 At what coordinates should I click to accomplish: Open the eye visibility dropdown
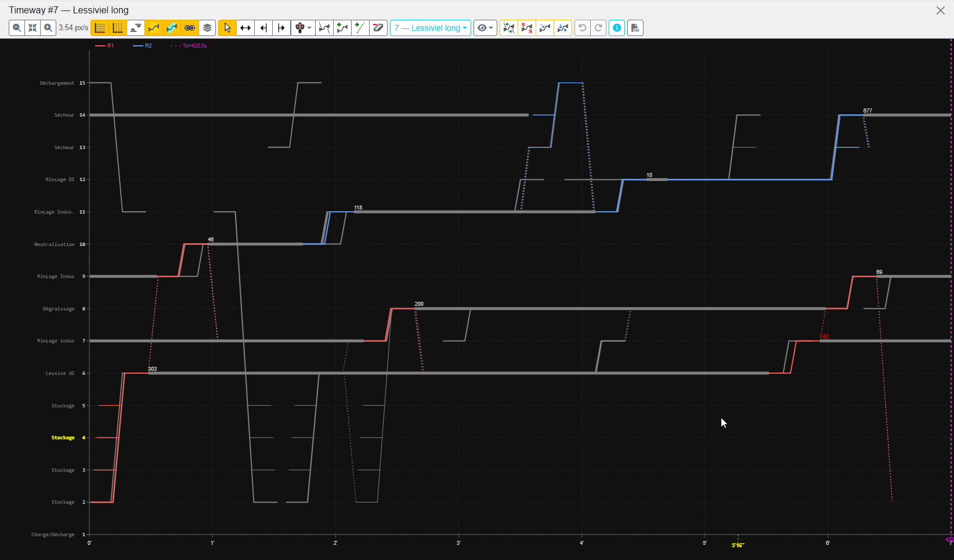485,28
